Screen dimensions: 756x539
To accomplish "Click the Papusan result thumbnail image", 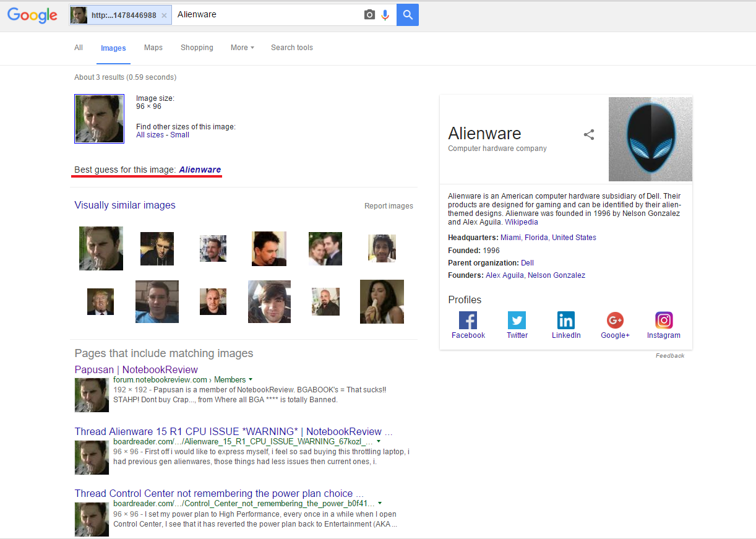I will [92, 395].
